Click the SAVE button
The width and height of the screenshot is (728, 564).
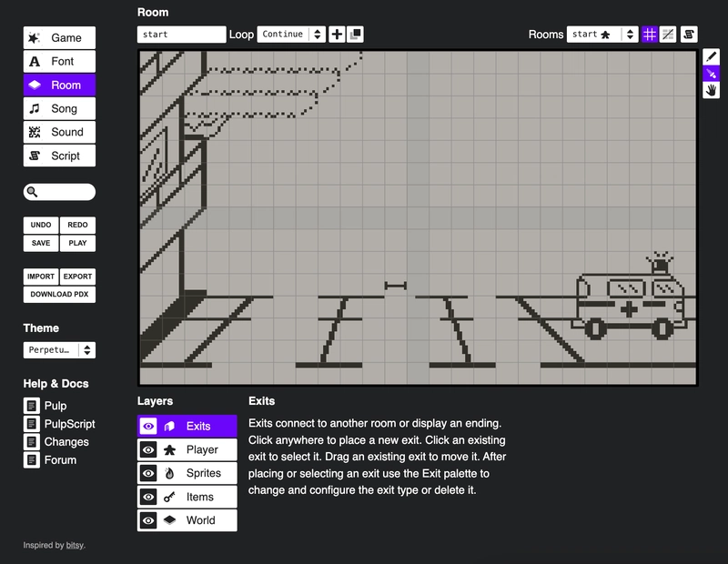41,243
